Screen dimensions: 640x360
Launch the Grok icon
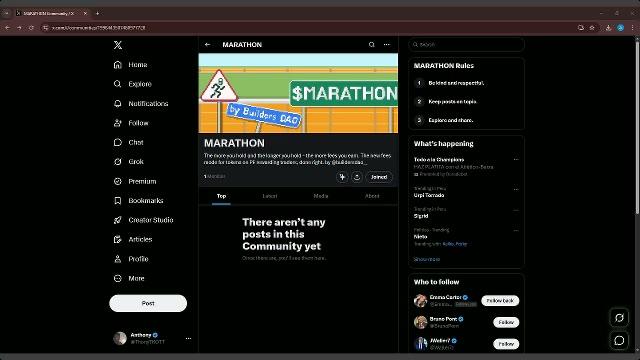(118, 162)
